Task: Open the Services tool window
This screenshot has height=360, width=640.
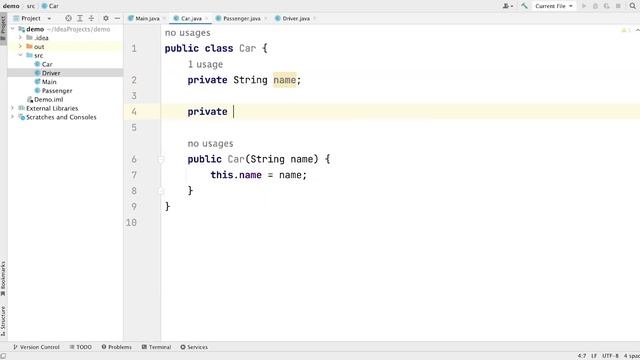Action: coord(194,347)
